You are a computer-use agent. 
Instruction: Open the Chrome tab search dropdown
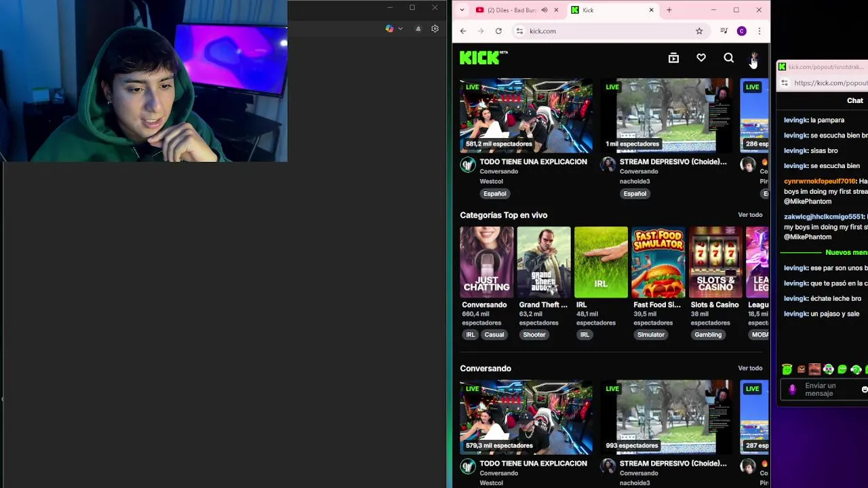(x=462, y=10)
